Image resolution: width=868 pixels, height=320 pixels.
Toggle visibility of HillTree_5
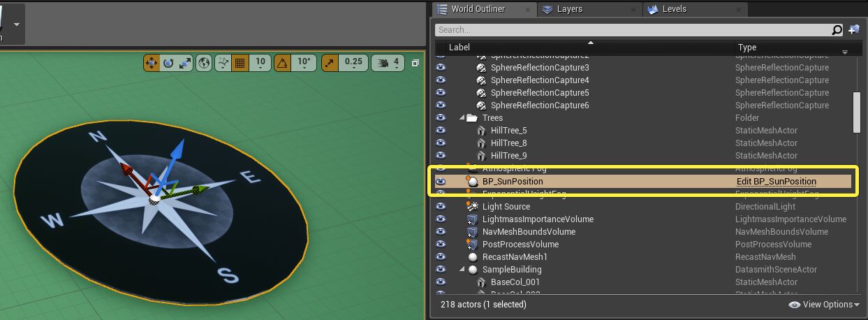[441, 131]
